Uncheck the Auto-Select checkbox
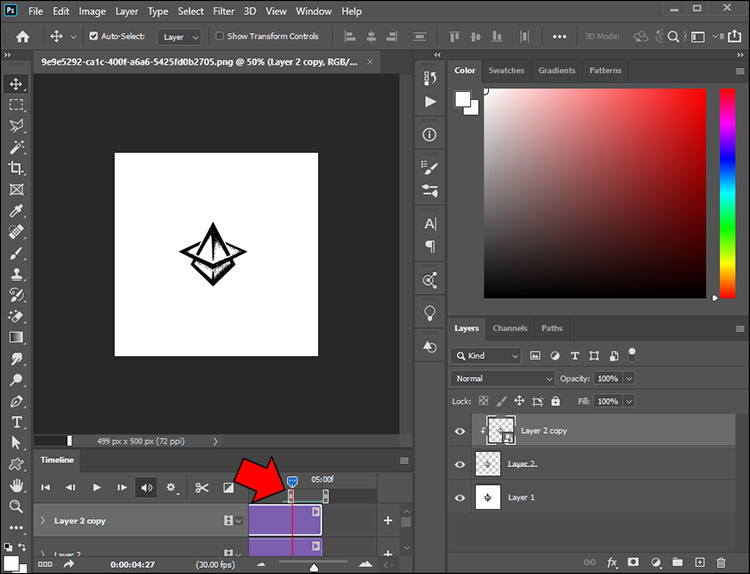 [94, 36]
